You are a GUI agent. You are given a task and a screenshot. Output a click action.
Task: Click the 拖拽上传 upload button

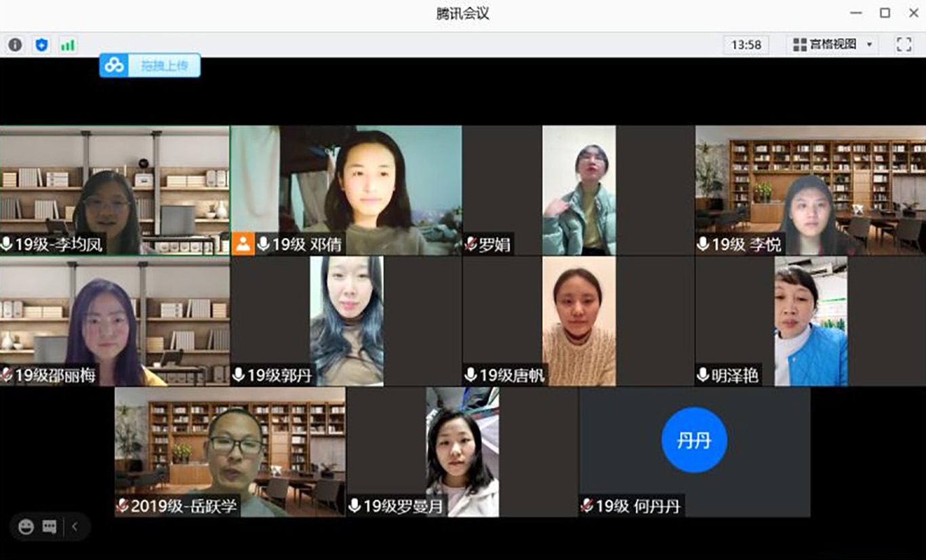point(160,66)
